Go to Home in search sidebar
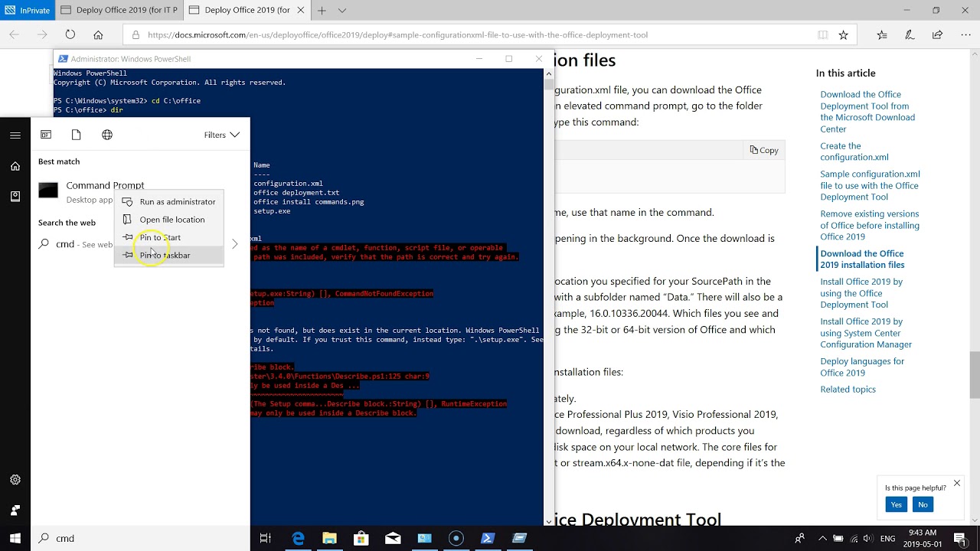The width and height of the screenshot is (980, 551). point(15,166)
